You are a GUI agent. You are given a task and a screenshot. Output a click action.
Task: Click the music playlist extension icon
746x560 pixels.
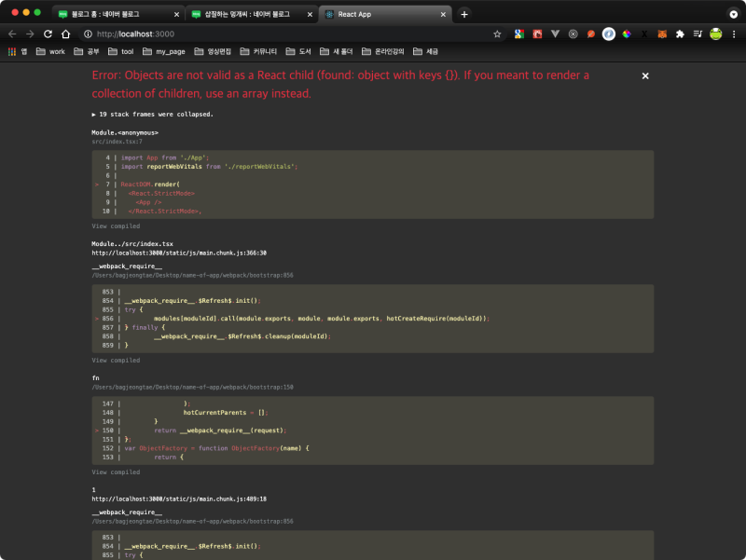click(698, 33)
